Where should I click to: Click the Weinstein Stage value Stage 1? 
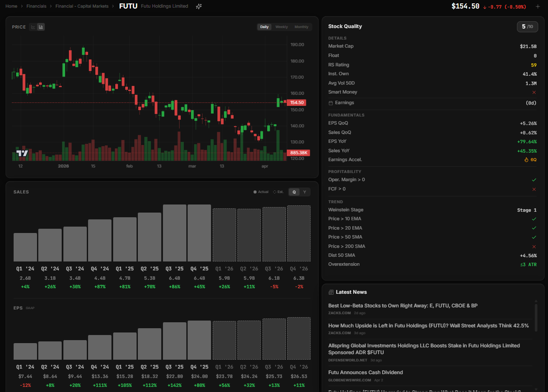point(527,210)
